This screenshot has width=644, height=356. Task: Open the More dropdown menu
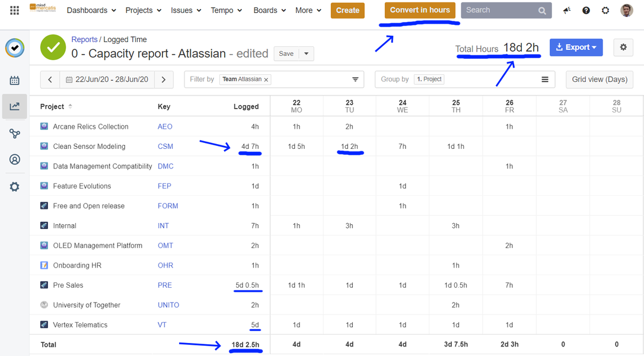tap(308, 10)
